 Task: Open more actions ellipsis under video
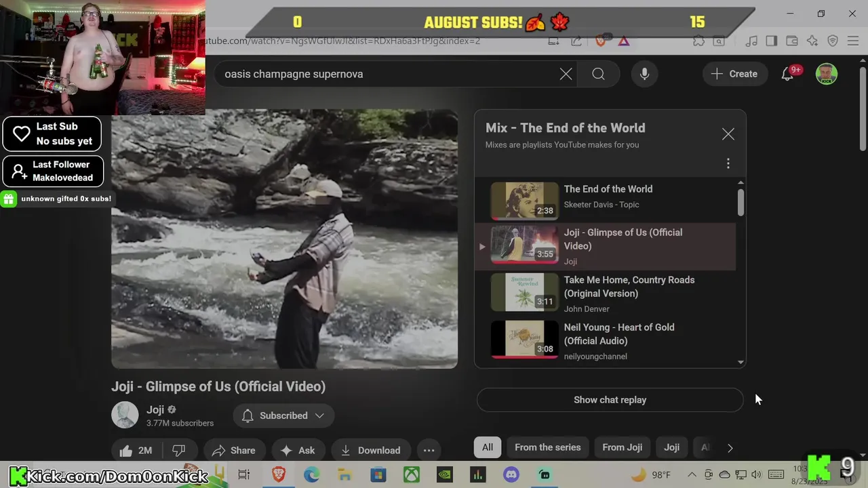coord(429,450)
